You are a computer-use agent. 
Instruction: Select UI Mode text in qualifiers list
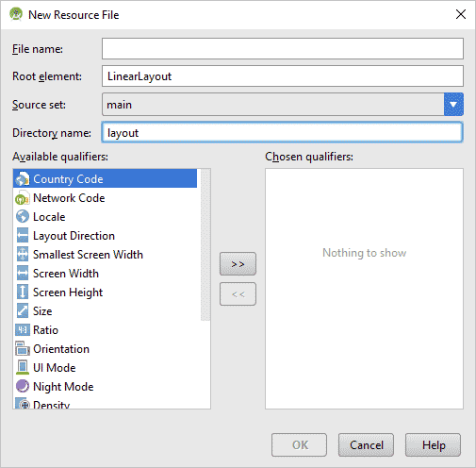coord(55,368)
